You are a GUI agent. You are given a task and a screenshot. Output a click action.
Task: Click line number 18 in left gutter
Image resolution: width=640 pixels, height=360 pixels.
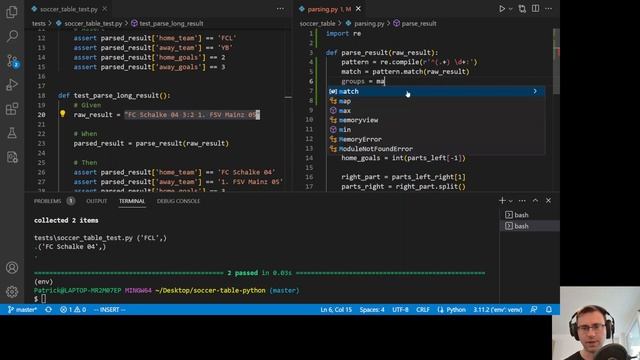pos(41,96)
